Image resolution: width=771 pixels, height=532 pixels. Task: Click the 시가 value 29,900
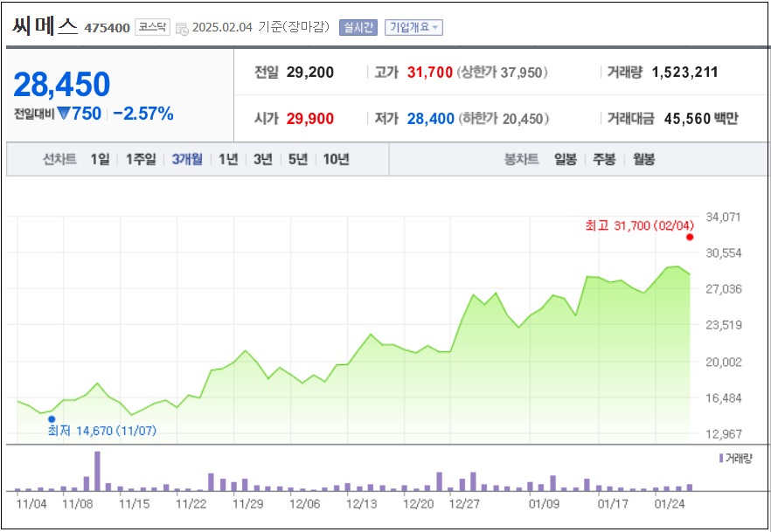[x=309, y=119]
